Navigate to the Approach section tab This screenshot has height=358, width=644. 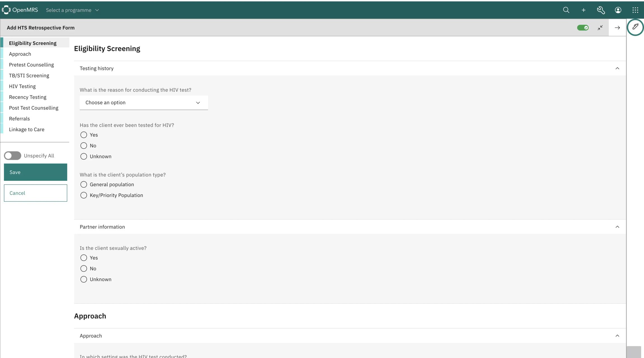tap(20, 54)
